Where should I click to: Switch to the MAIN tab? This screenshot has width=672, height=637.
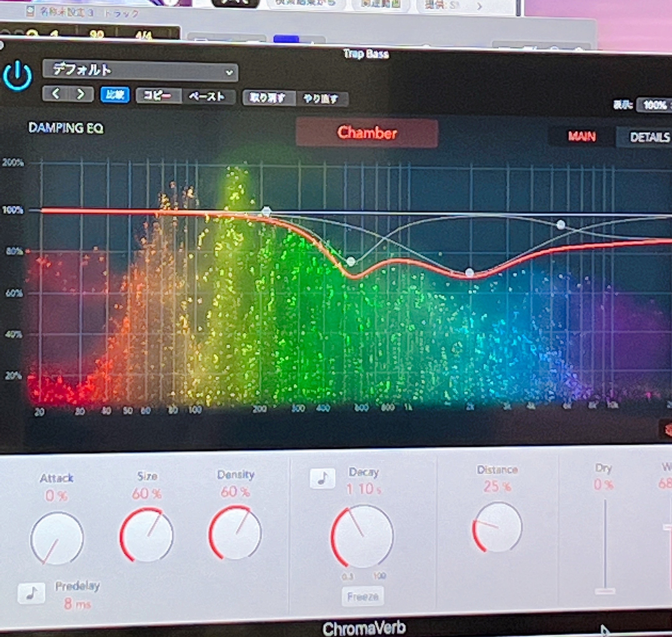(x=582, y=137)
